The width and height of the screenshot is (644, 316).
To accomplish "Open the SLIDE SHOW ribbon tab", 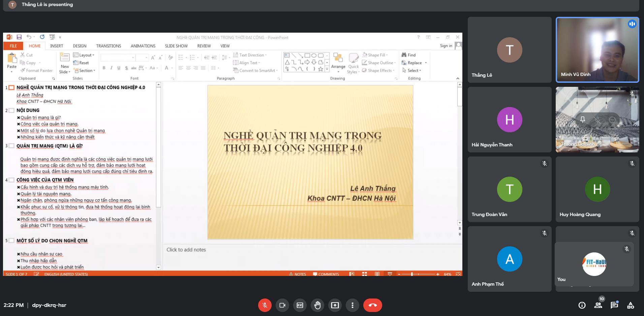I will click(x=176, y=46).
